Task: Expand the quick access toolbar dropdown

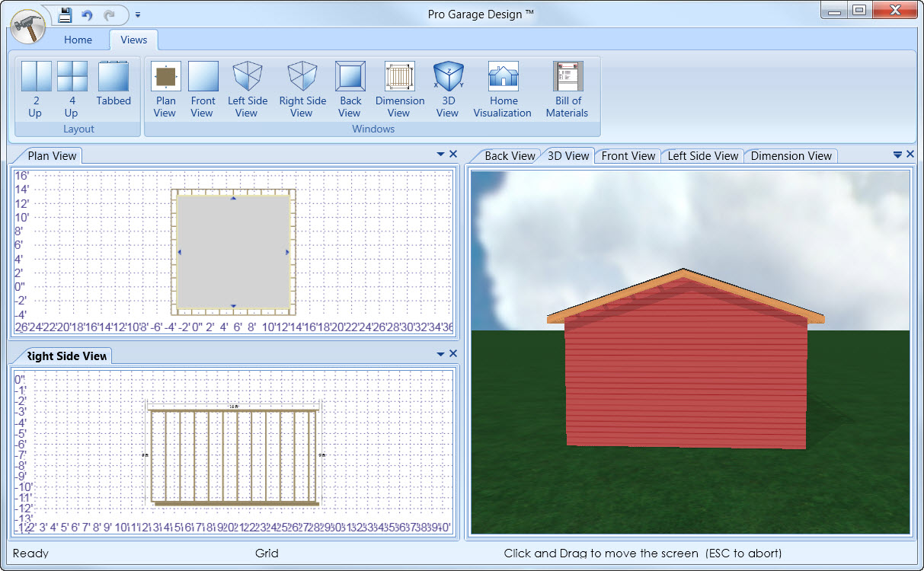Action: tap(138, 14)
